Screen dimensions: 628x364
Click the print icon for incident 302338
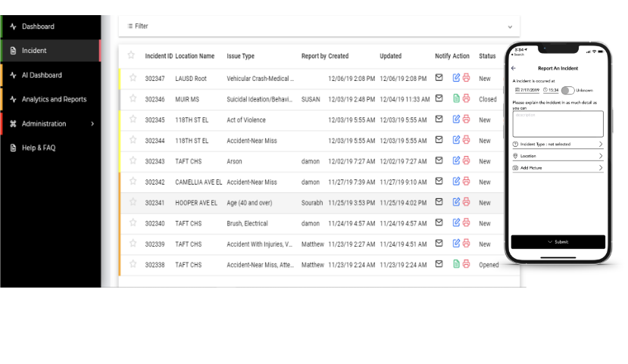click(x=467, y=264)
